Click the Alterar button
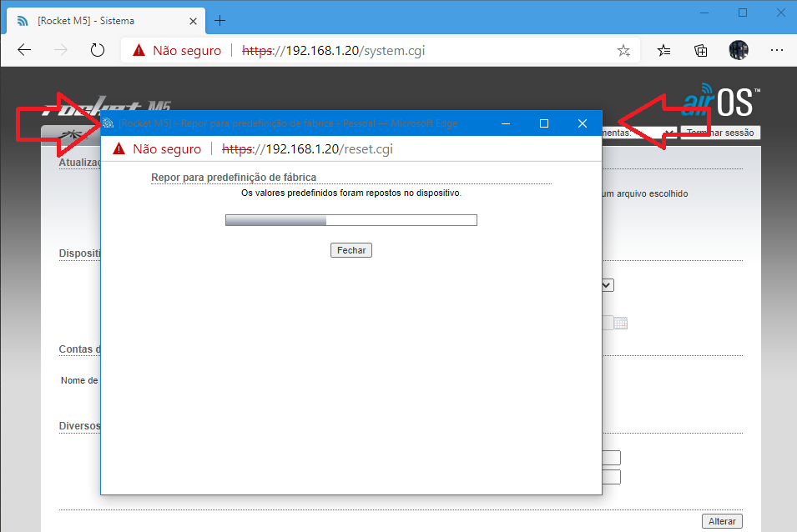Screen dimensions: 797x532 coord(722,521)
